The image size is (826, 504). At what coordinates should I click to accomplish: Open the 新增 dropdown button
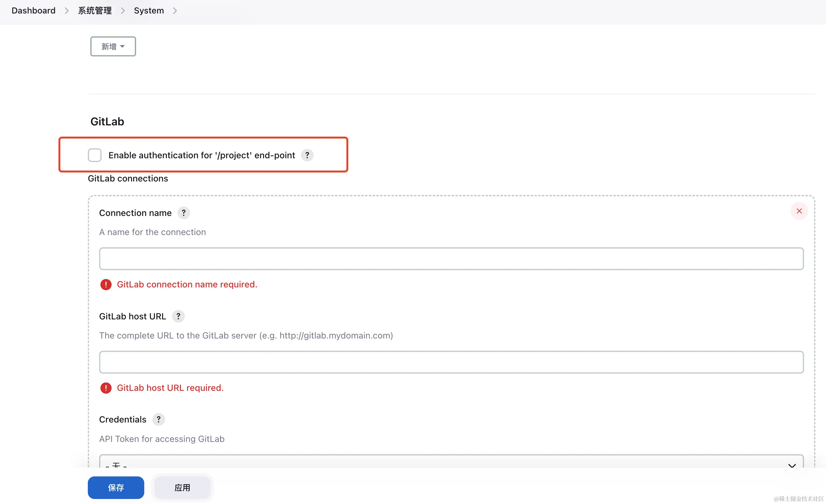click(x=113, y=46)
